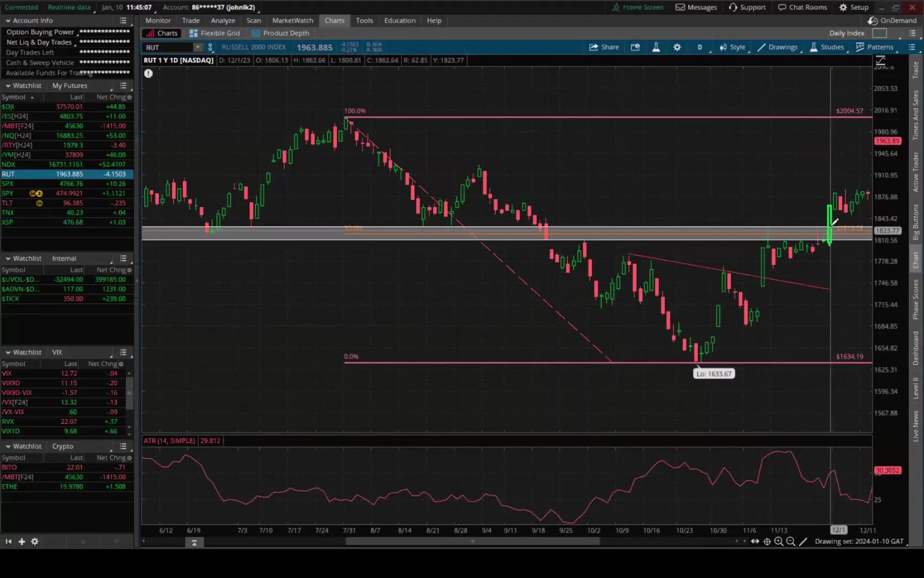Zoom out the chart with magnifier minus
Viewport: 924px width, 578px height.
coord(790,542)
